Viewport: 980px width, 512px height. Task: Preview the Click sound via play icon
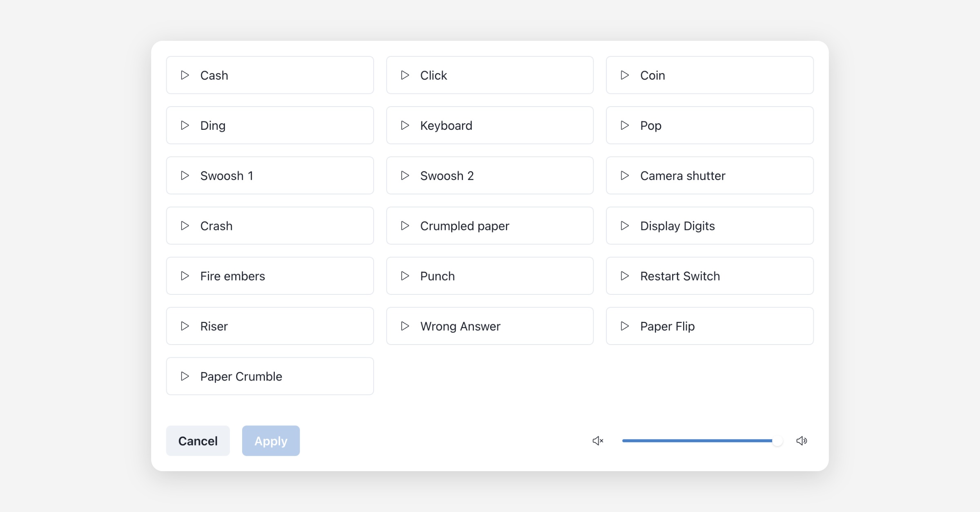(405, 75)
